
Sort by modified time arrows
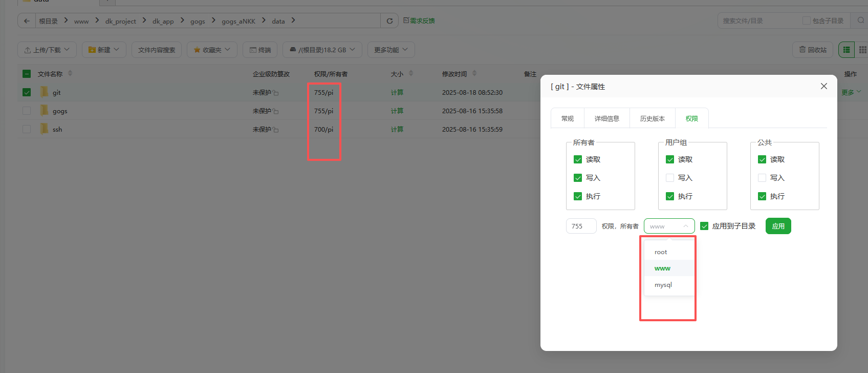pyautogui.click(x=474, y=74)
